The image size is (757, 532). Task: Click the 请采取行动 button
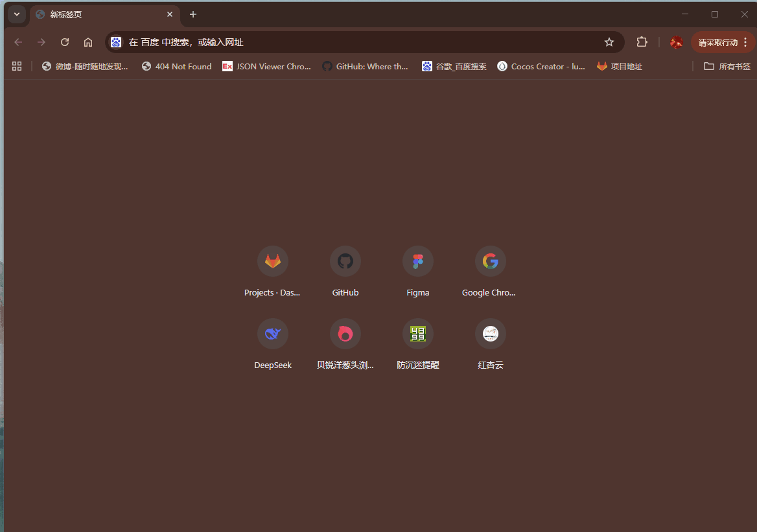click(x=717, y=43)
